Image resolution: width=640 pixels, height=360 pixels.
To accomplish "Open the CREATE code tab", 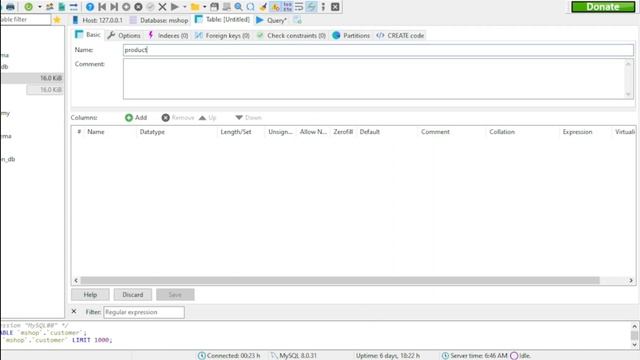I will pyautogui.click(x=400, y=36).
